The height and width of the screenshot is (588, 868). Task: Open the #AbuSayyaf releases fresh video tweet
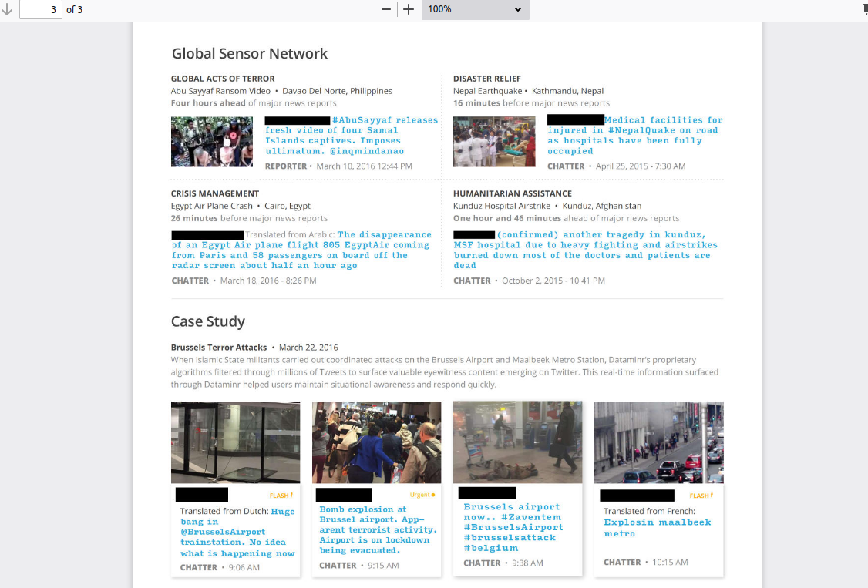[352, 136]
